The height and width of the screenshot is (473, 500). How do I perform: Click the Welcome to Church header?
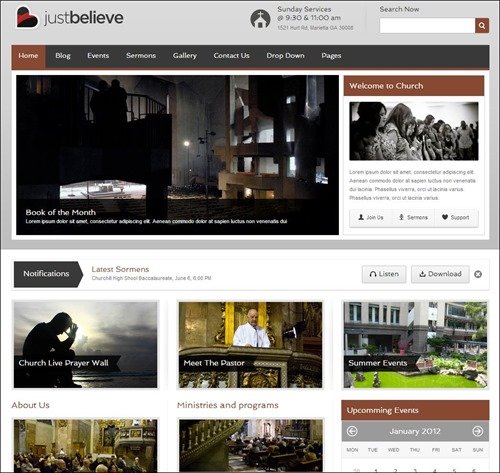tap(414, 86)
